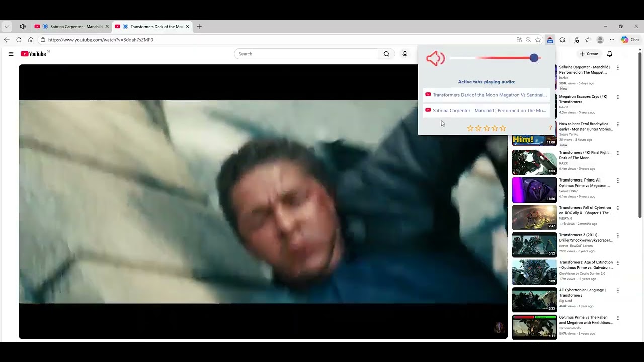Rate the extension with the fifth star
The width and height of the screenshot is (644, 362).
coord(503,128)
